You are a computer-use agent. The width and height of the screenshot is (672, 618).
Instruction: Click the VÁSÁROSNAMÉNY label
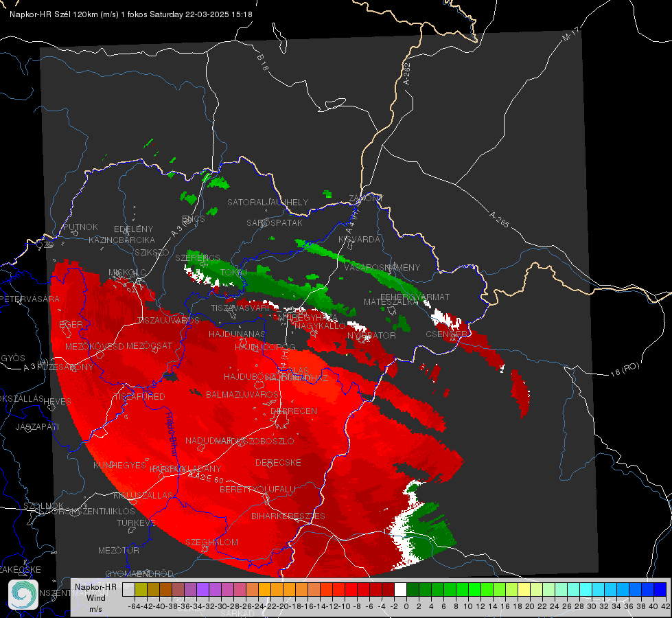point(382,267)
